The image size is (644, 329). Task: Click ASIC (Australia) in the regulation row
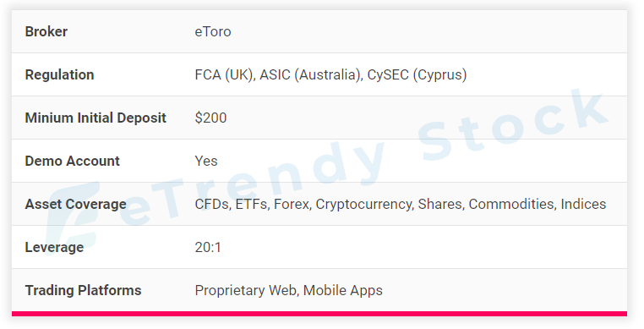click(x=311, y=74)
